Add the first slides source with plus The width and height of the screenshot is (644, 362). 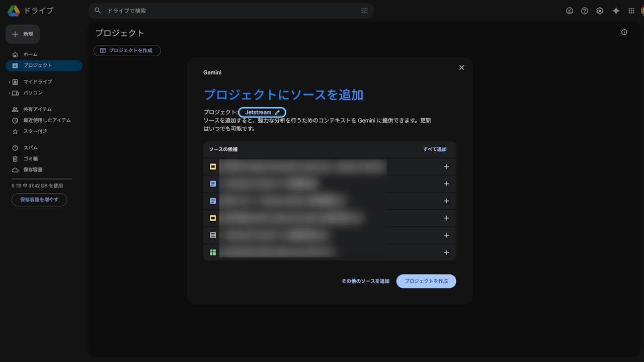446,166
